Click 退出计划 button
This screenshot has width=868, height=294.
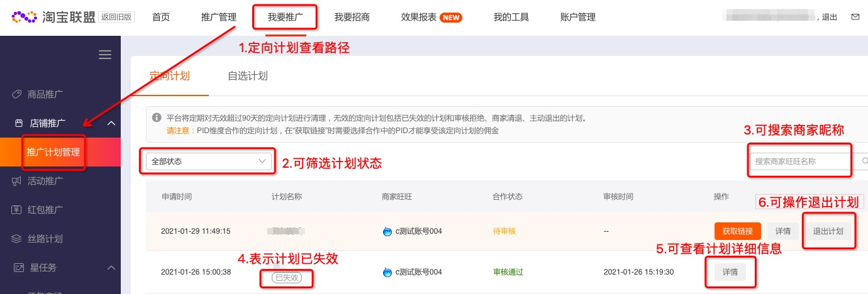(x=829, y=231)
